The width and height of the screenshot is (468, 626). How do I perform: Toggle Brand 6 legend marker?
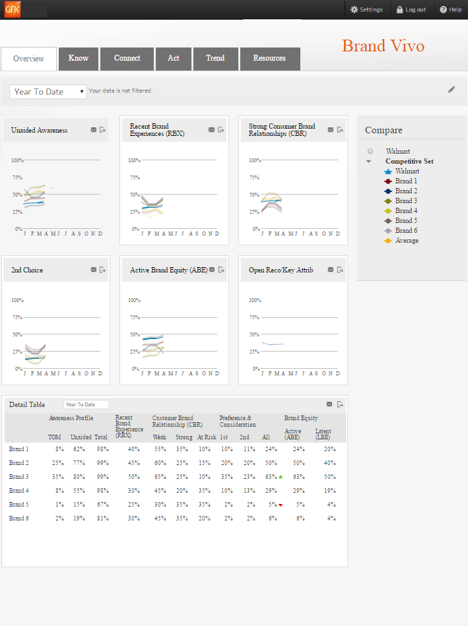coord(388,230)
